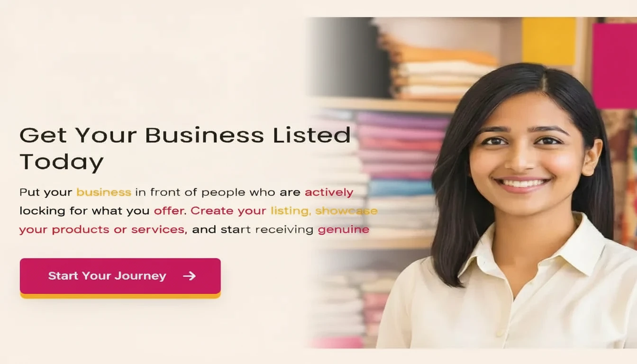The image size is (637, 364).
Task: Select the Get Your Business Listed heading
Action: [x=185, y=148]
